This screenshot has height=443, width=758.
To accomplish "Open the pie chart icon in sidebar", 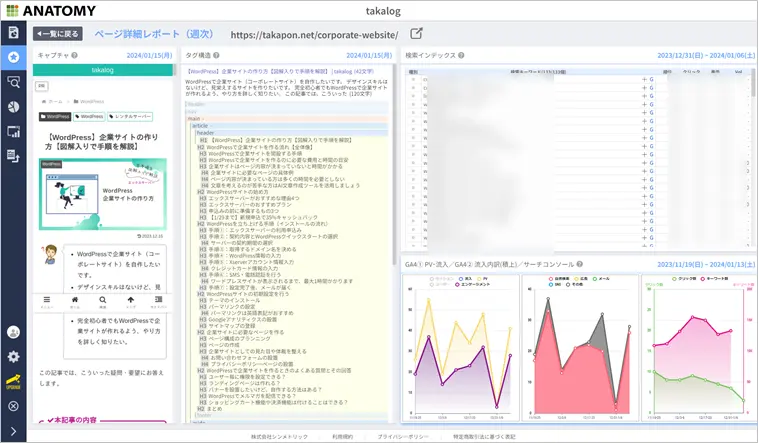I will 14,106.
